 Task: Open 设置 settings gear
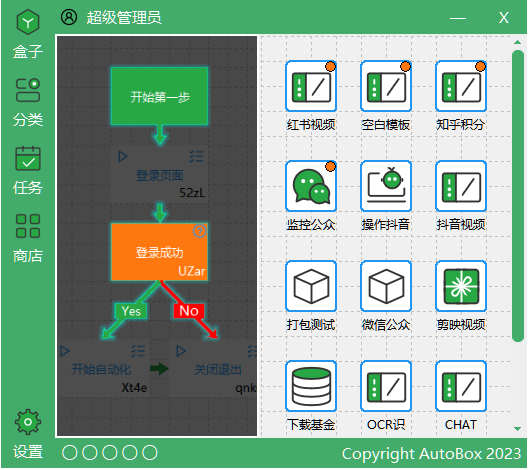pyautogui.click(x=28, y=434)
